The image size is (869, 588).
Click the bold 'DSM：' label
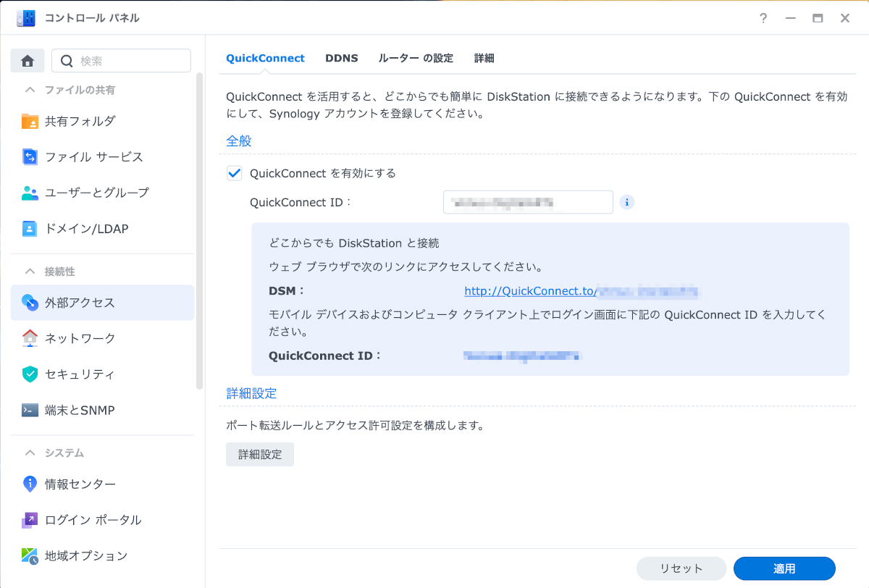[x=287, y=292]
